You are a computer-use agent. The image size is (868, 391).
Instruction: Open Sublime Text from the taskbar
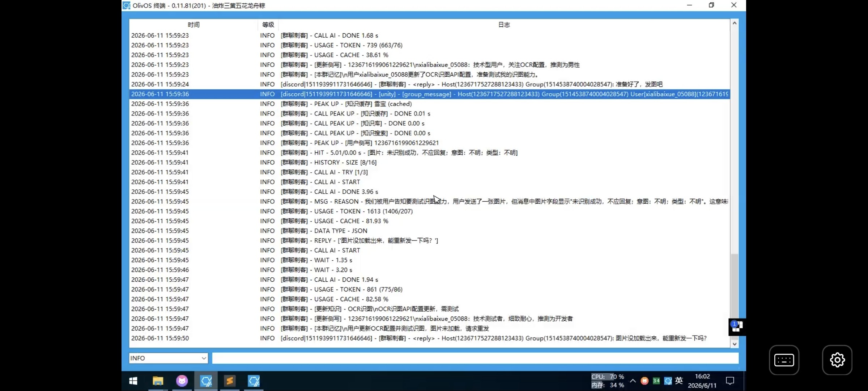point(230,381)
